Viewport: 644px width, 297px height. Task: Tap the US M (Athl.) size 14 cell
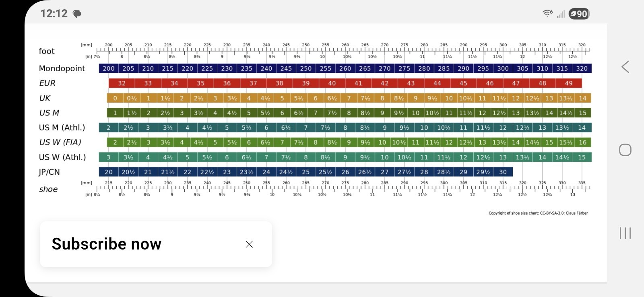pos(582,128)
